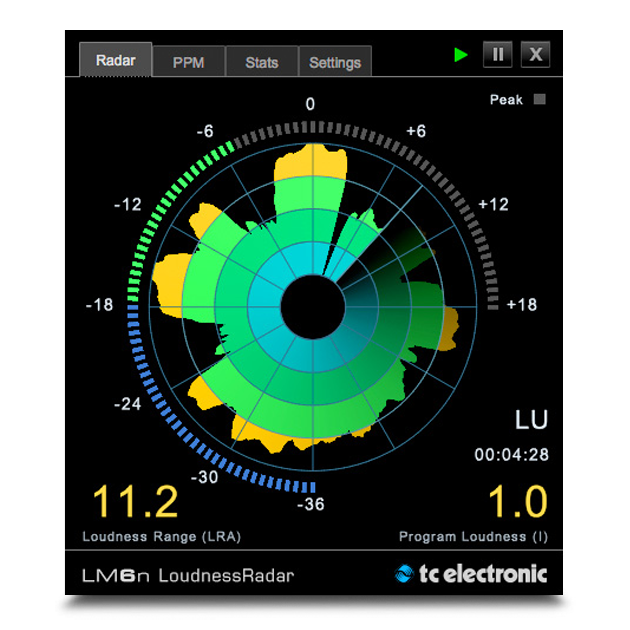Click the Peak indicator square

coord(540,99)
